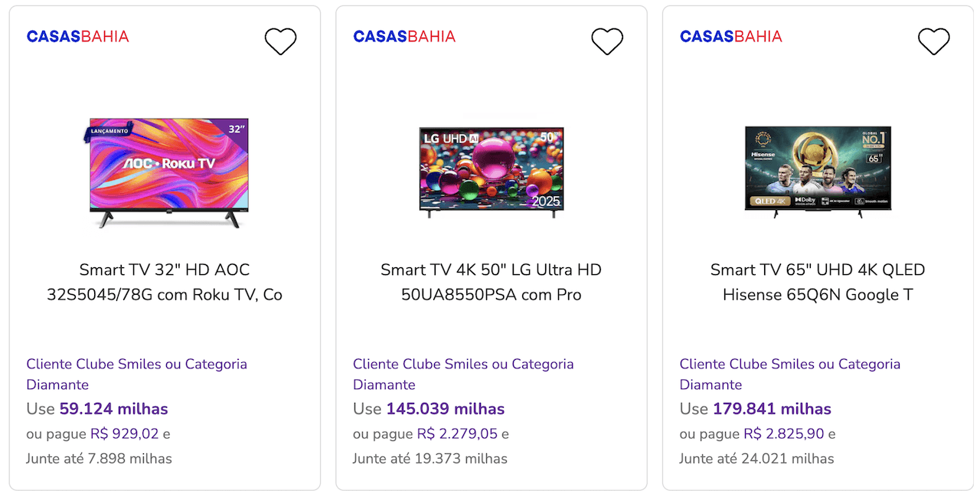Favorite the Hisense 65" TV with heart icon
This screenshot has width=980, height=497.
point(934,41)
